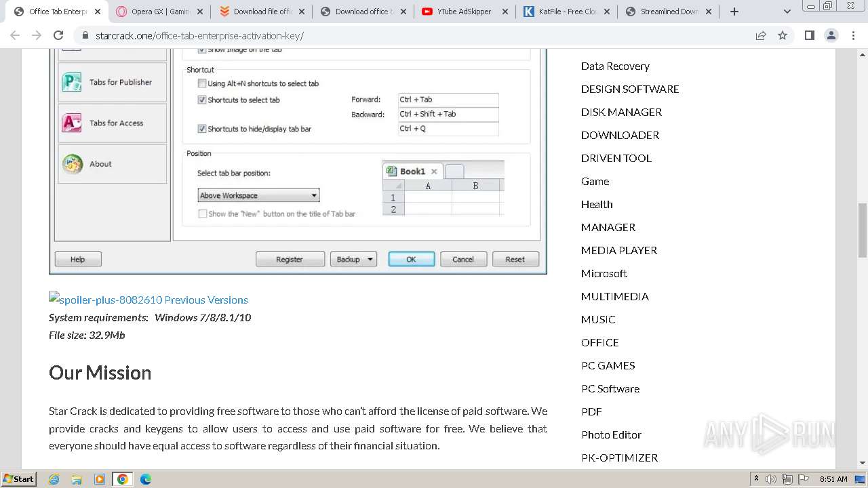Launch Internet Explorer from taskbar

coord(54,479)
